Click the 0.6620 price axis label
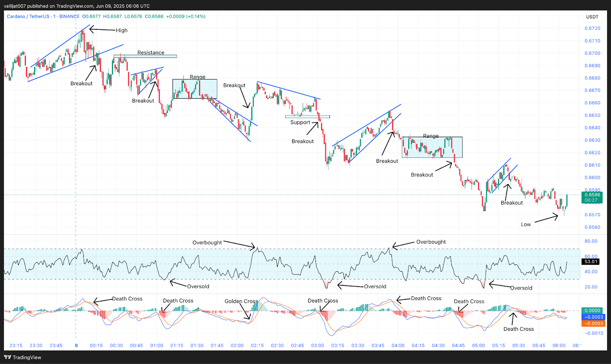Viewport: 611px width, 364px height. point(592,152)
